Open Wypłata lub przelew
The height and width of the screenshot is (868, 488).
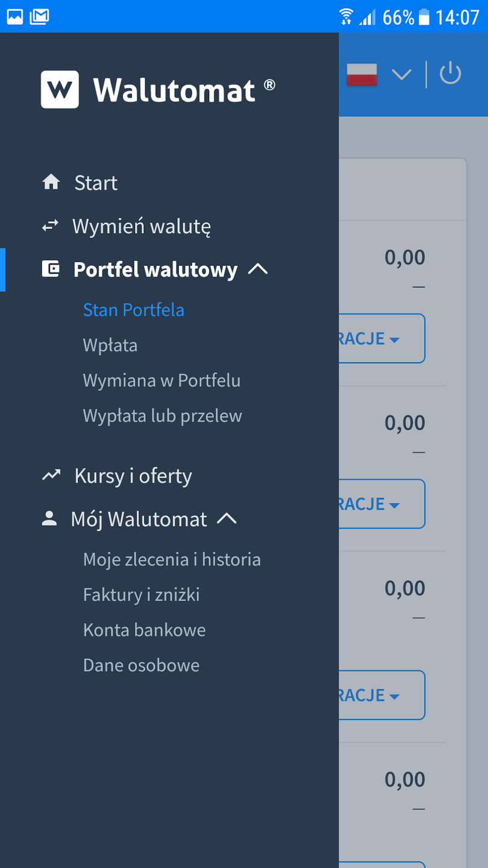tap(163, 416)
